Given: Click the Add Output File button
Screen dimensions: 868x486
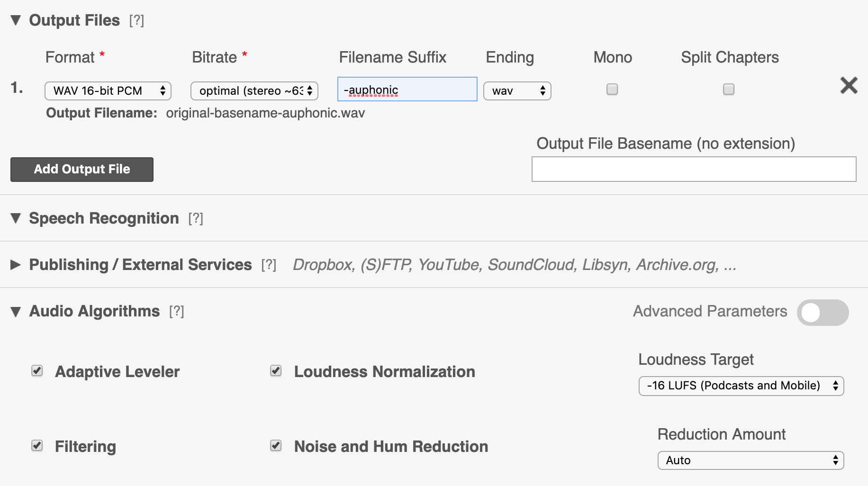Looking at the screenshot, I should point(82,169).
